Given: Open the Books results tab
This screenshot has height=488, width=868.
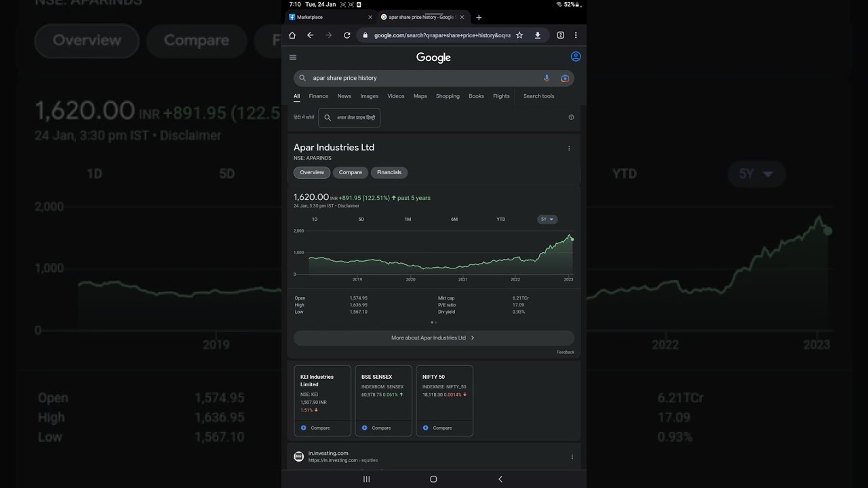Looking at the screenshot, I should [x=477, y=96].
